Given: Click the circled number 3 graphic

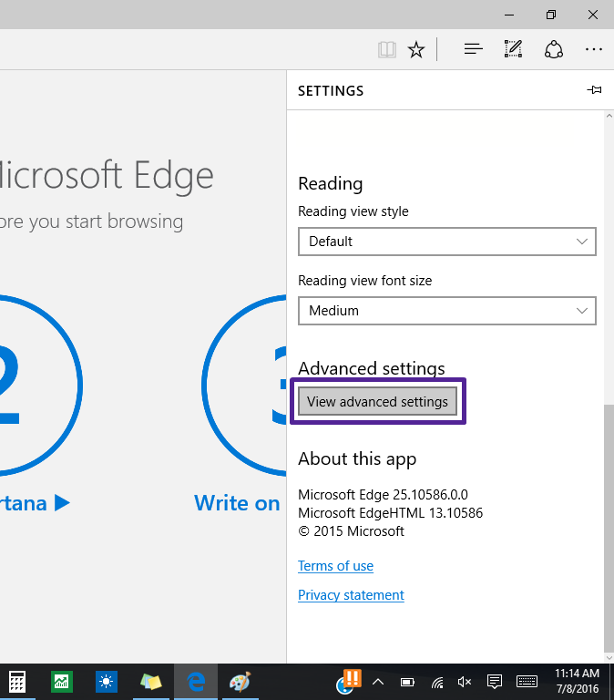Looking at the screenshot, I should coord(244,385).
